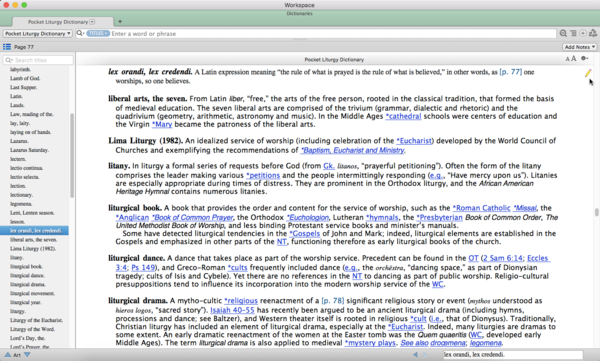Click the search magnifier in titles filter box

click(9, 60)
